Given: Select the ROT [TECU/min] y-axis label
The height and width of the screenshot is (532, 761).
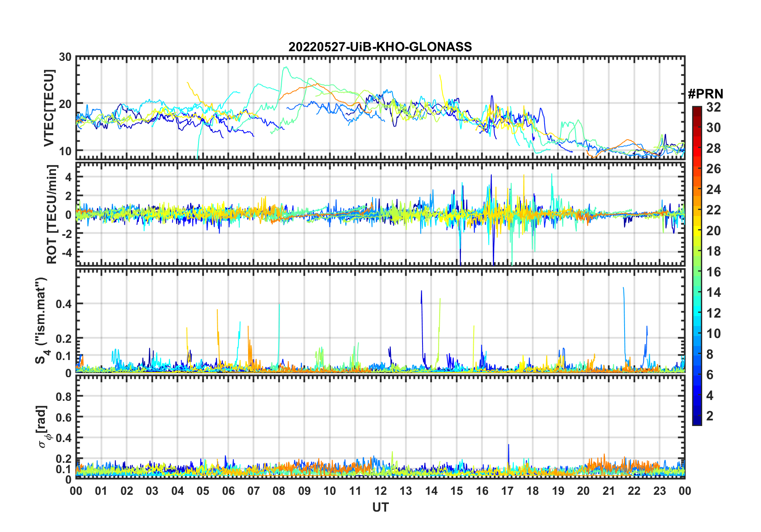Looking at the screenshot, I should (x=52, y=214).
